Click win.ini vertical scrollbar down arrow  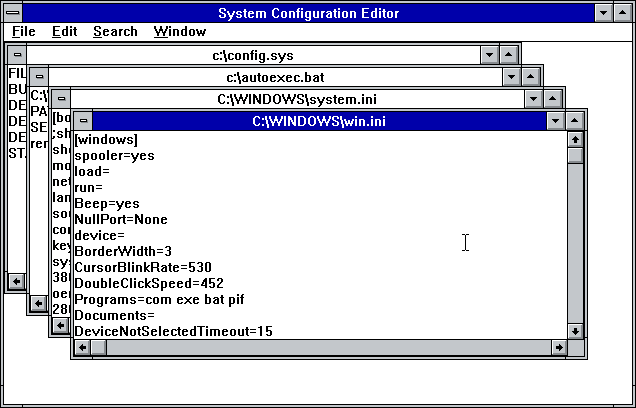click(575, 330)
